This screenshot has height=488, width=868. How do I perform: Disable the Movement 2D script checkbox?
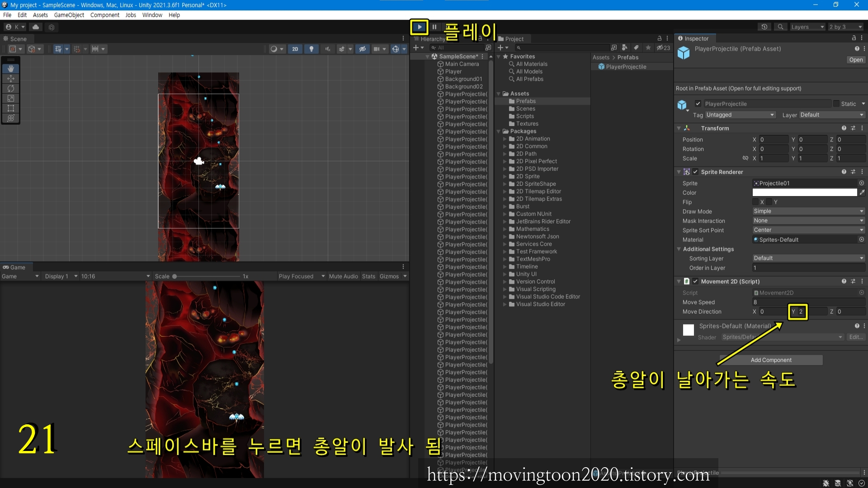coord(695,282)
